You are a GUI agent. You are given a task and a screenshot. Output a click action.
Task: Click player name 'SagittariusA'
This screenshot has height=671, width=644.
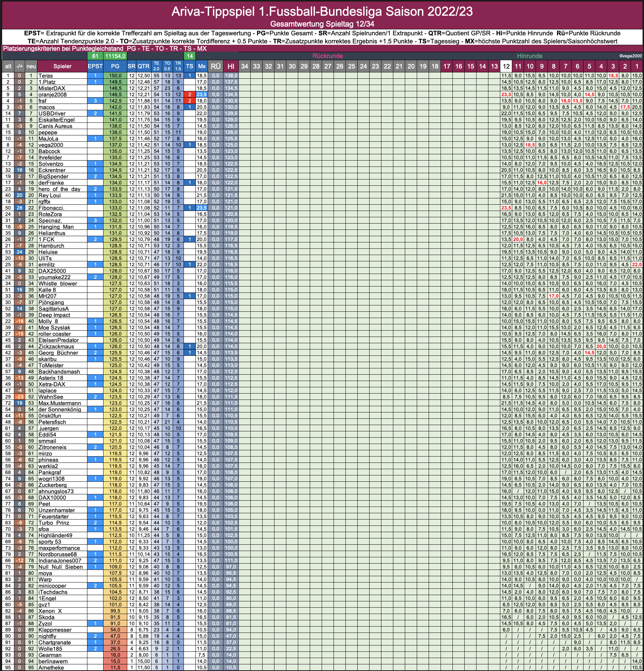tap(53, 309)
